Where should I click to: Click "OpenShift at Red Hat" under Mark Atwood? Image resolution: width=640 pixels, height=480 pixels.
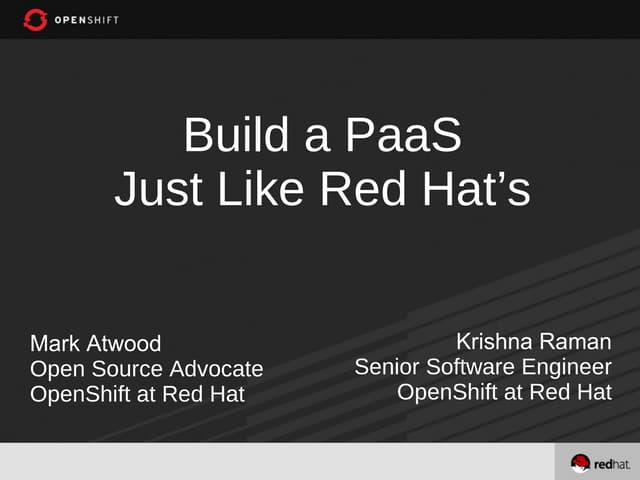pyautogui.click(x=137, y=394)
